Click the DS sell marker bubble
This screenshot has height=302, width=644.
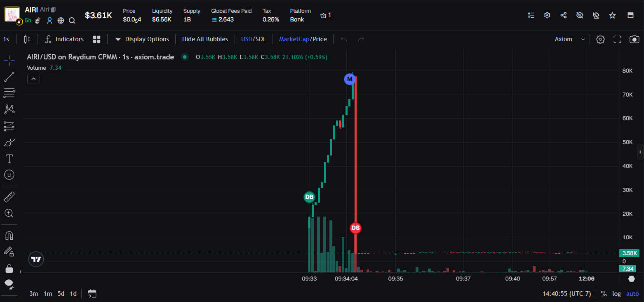tap(355, 228)
